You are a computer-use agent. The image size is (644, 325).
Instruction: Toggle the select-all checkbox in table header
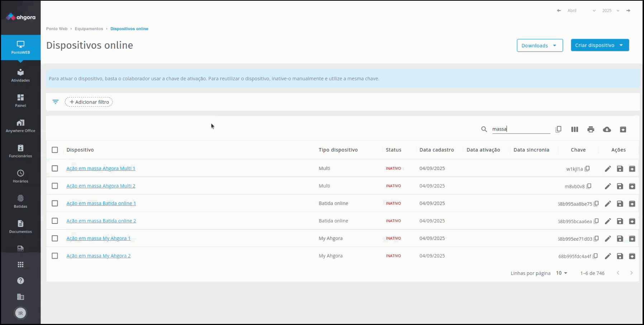pos(55,150)
